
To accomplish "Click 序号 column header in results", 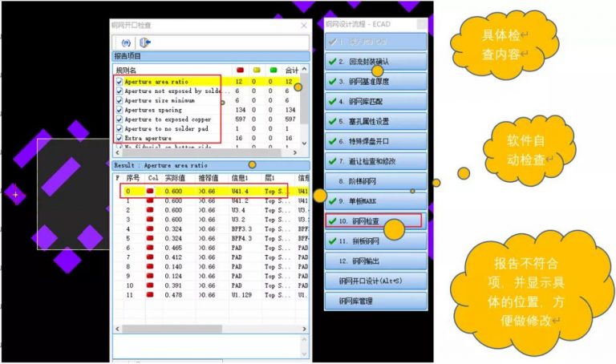I will (x=133, y=178).
